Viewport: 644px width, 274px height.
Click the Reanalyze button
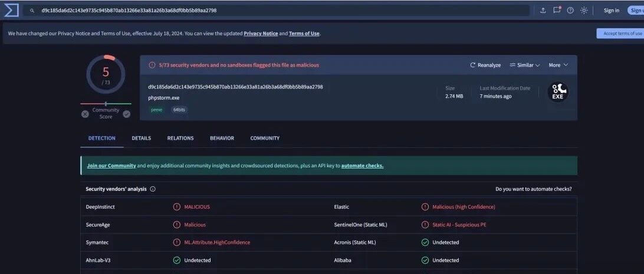tap(485, 65)
